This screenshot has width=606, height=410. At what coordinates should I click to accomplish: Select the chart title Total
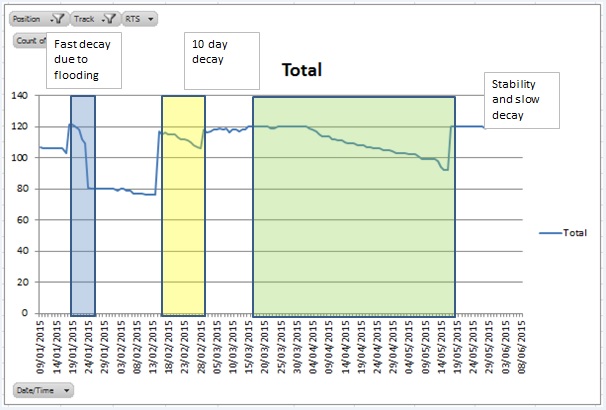pos(302,70)
